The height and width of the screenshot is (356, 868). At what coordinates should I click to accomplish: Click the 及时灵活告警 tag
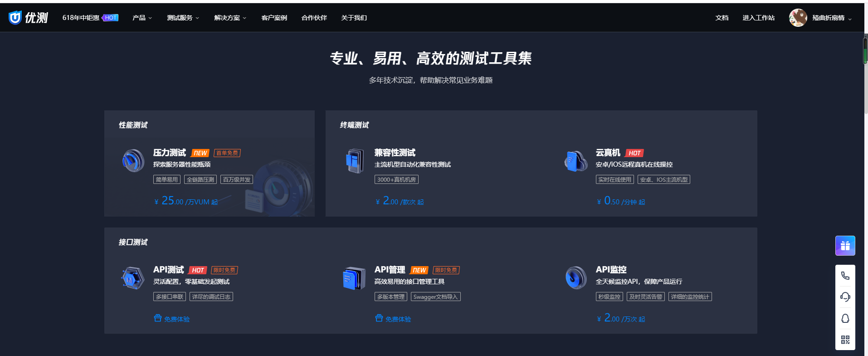(646, 297)
